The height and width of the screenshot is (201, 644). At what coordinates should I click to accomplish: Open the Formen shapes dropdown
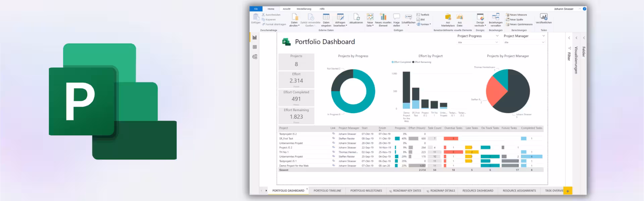pyautogui.click(x=424, y=24)
